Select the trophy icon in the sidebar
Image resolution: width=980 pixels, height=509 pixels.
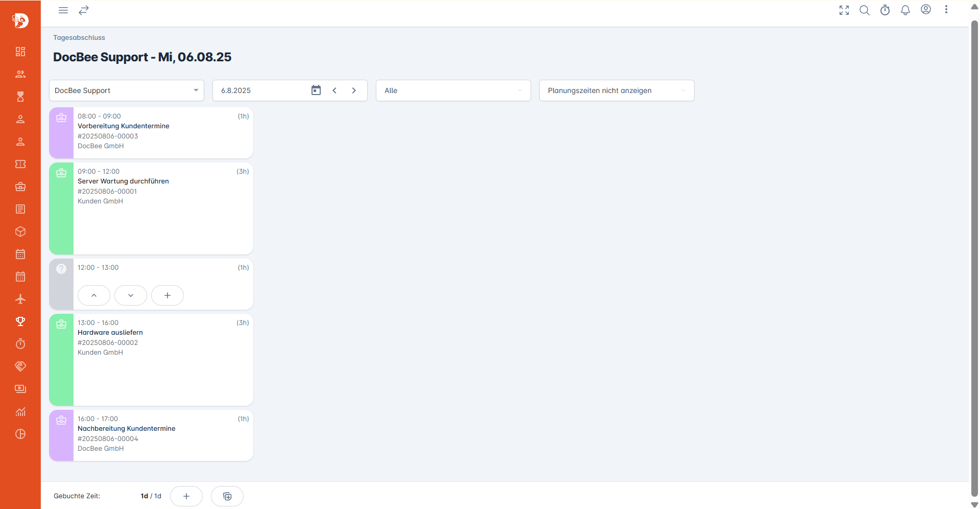point(20,321)
